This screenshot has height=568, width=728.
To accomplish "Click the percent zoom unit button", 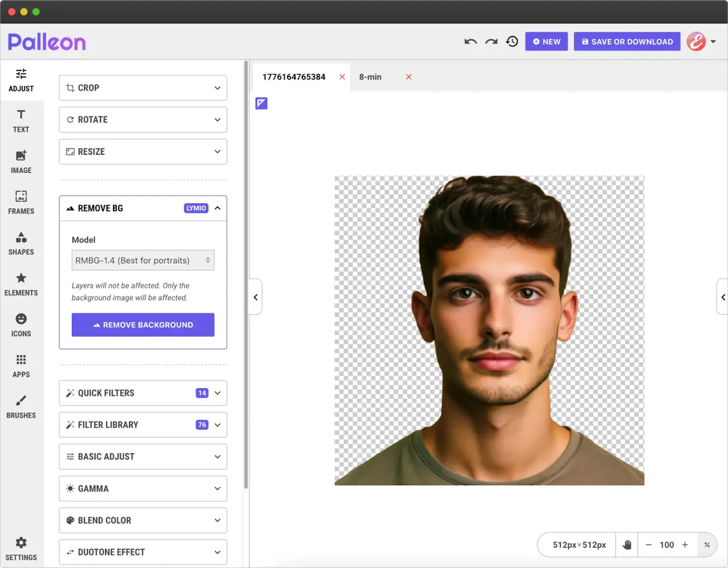I will click(707, 545).
